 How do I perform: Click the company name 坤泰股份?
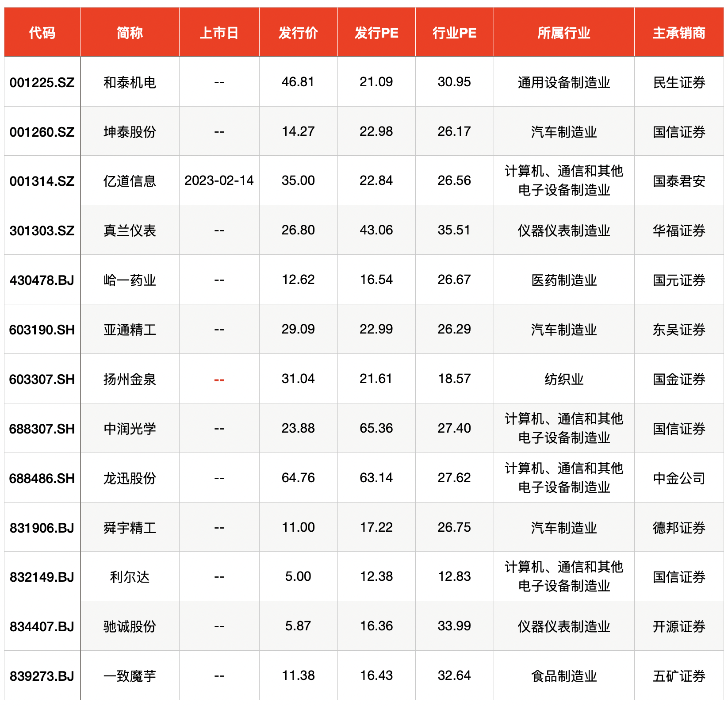130,132
